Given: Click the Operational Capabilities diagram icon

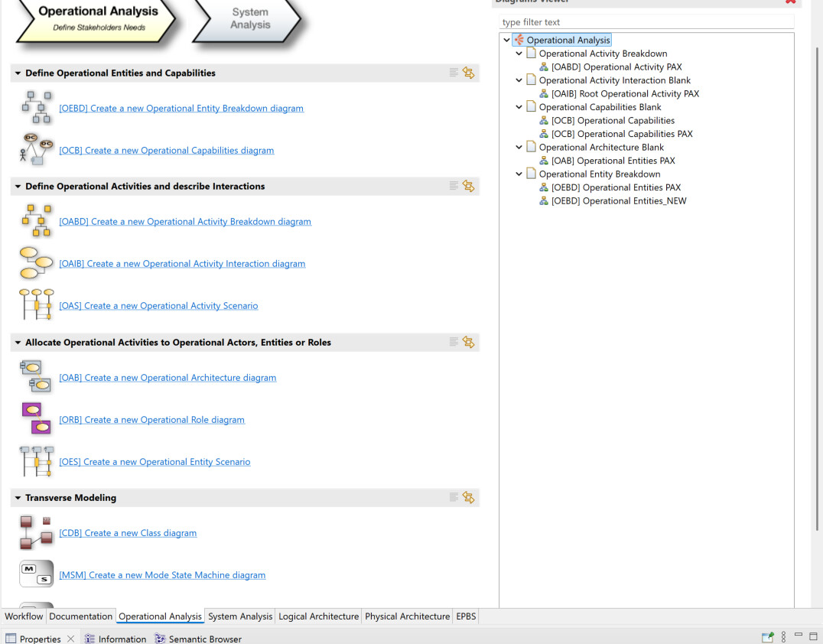Looking at the screenshot, I should coord(36,150).
